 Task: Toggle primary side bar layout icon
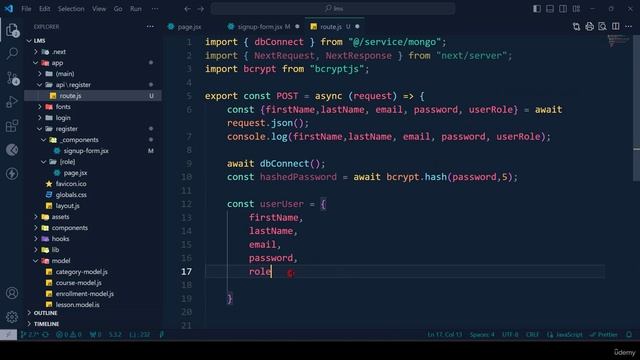pyautogui.click(x=537, y=9)
